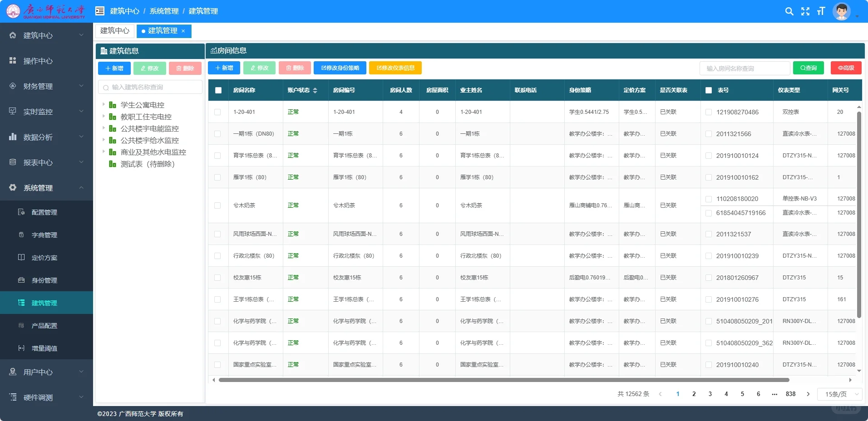Click the 用户中心 person icon

pos(13,372)
